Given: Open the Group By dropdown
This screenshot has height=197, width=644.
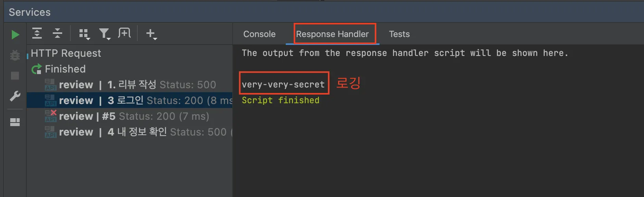Looking at the screenshot, I should click(84, 34).
